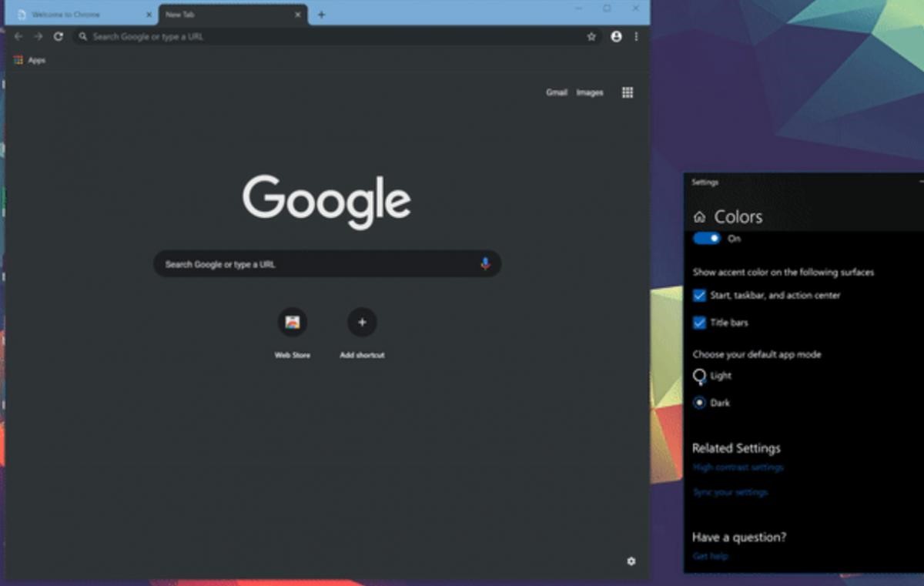Uncheck Start, taskbar, and action center

tap(699, 295)
